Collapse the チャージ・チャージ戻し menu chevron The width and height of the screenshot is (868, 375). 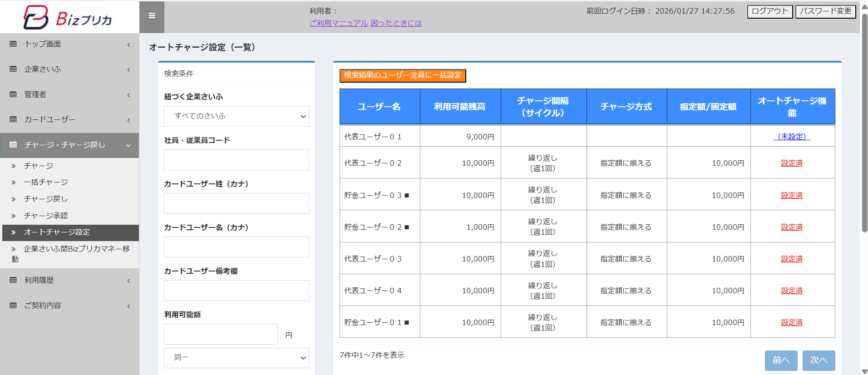(x=128, y=145)
